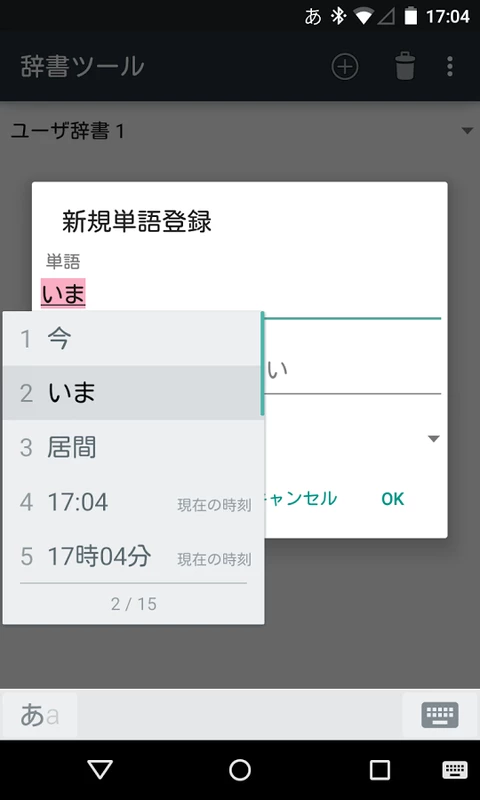Open the part-of-speech dropdown arrow in dialog
Screen dimensions: 480x800
point(434,439)
